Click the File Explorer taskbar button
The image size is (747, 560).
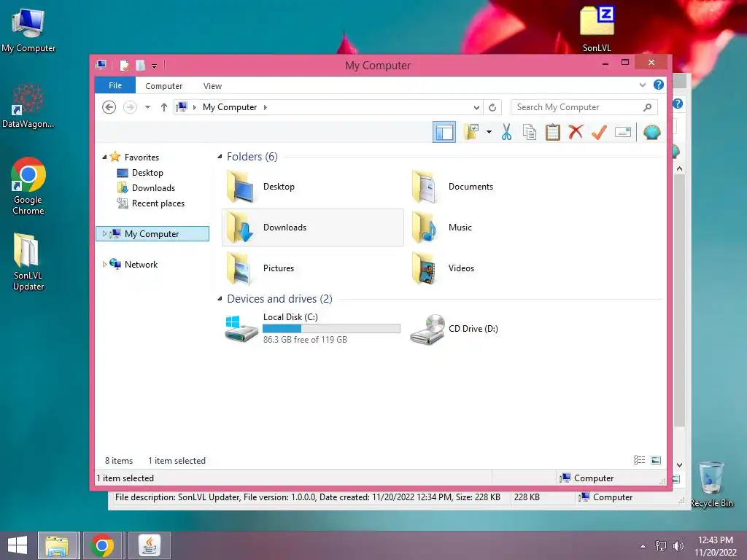click(57, 545)
